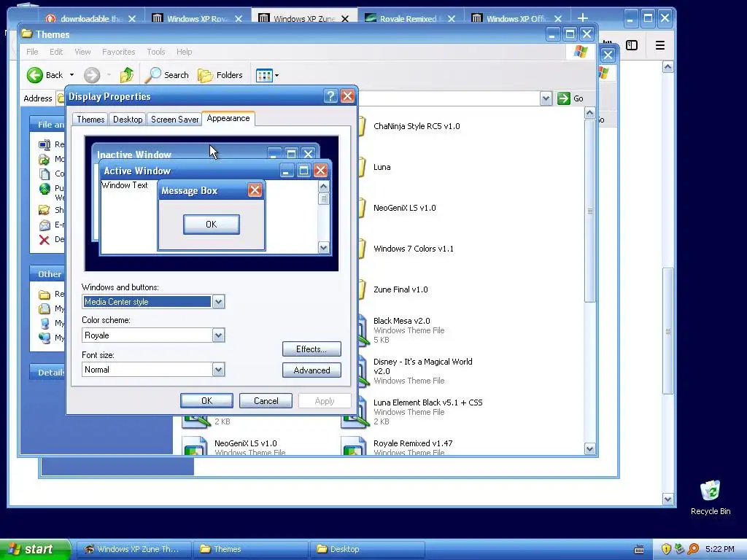Switch to Windows XP Zune taskbar item

134,549
